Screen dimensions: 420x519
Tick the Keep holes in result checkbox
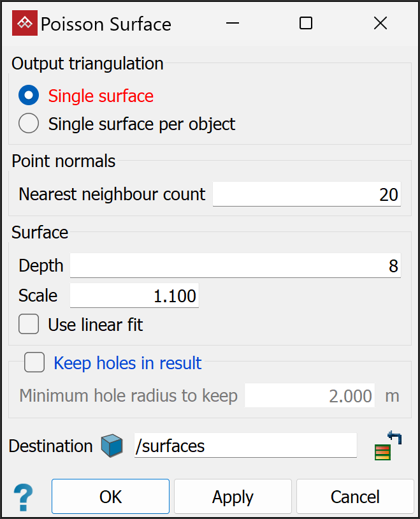(34, 363)
